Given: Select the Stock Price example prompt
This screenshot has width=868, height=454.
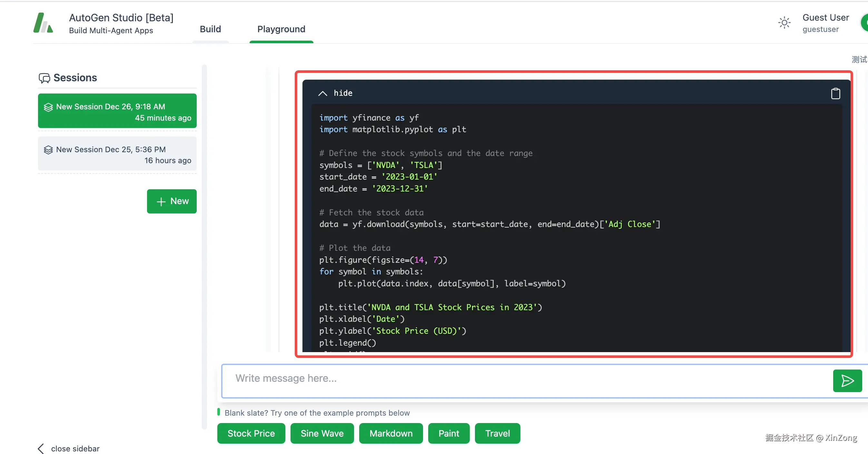Looking at the screenshot, I should click(251, 433).
